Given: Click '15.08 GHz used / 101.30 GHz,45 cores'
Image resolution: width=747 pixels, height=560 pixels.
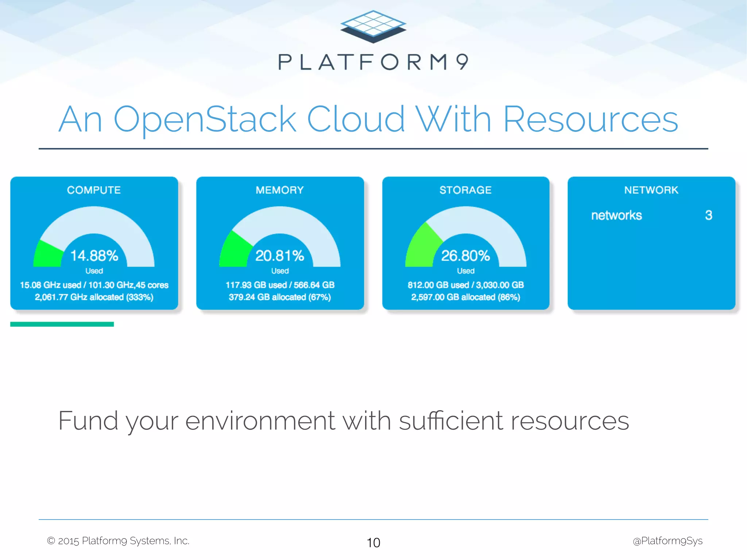Looking at the screenshot, I should tap(94, 285).
